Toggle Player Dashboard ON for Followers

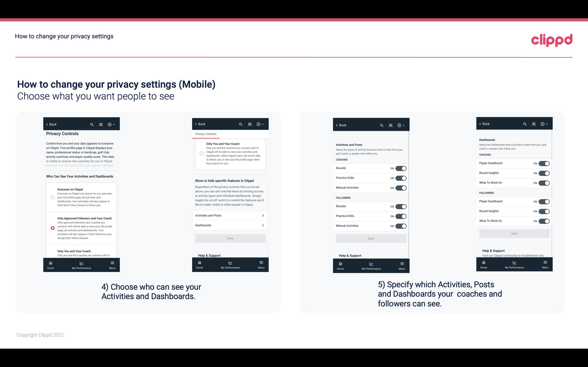point(544,201)
